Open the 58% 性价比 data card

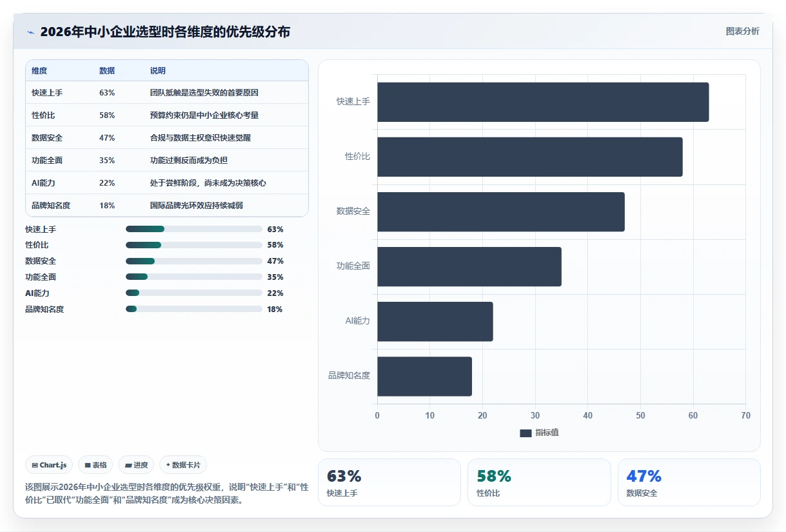tap(539, 482)
